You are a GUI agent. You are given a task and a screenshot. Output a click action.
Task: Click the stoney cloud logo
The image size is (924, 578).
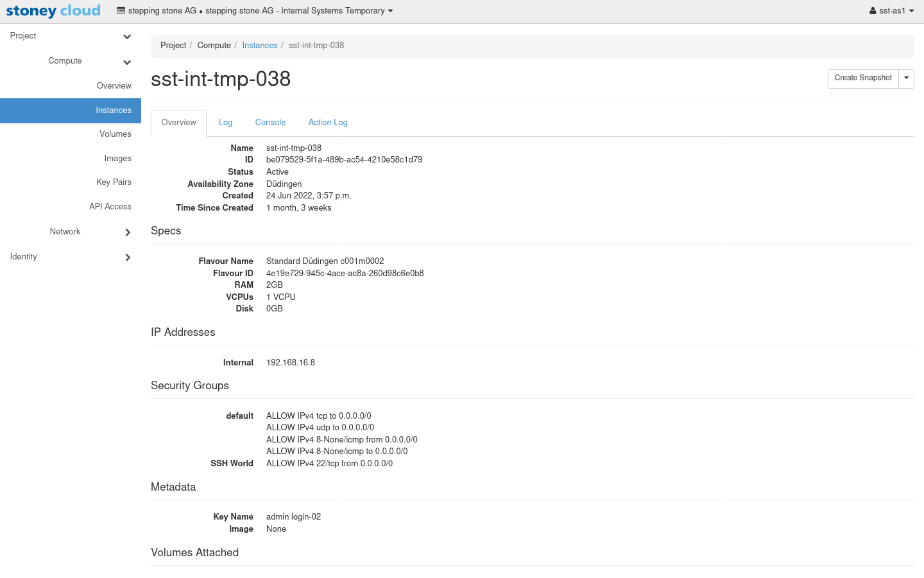tap(53, 11)
